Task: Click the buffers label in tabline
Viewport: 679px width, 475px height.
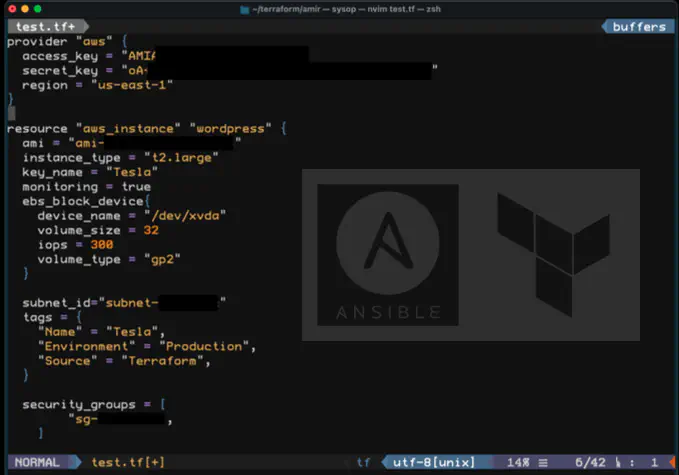Action: tap(639, 27)
